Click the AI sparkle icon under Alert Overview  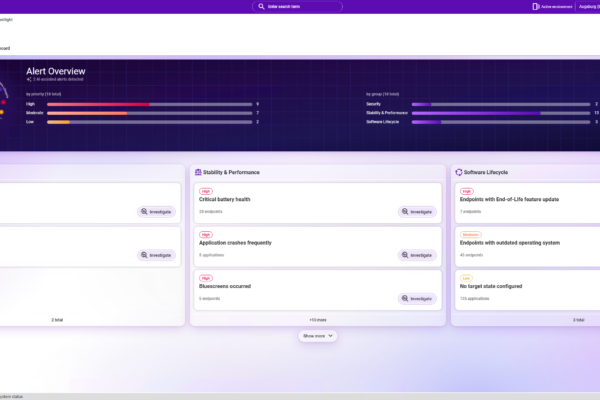(x=29, y=79)
